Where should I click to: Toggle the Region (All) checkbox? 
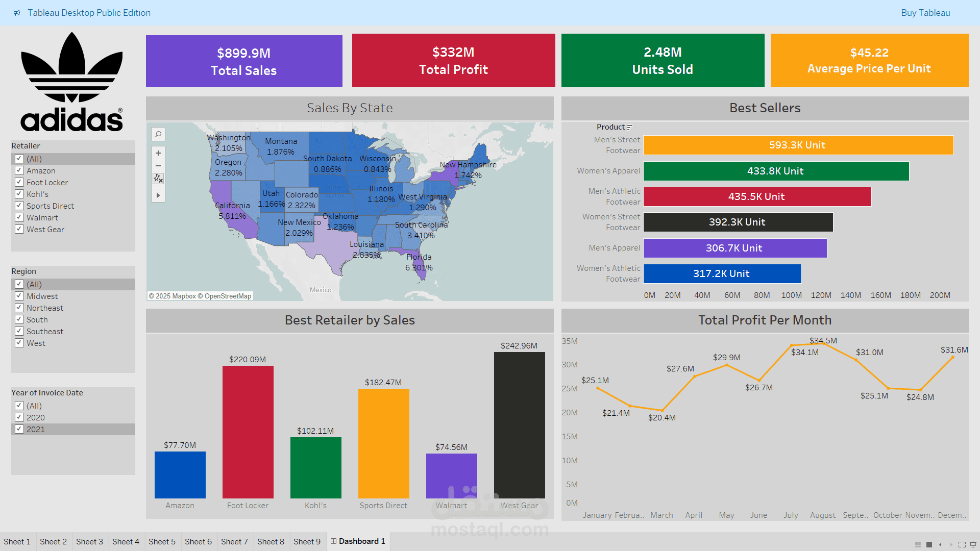click(19, 284)
